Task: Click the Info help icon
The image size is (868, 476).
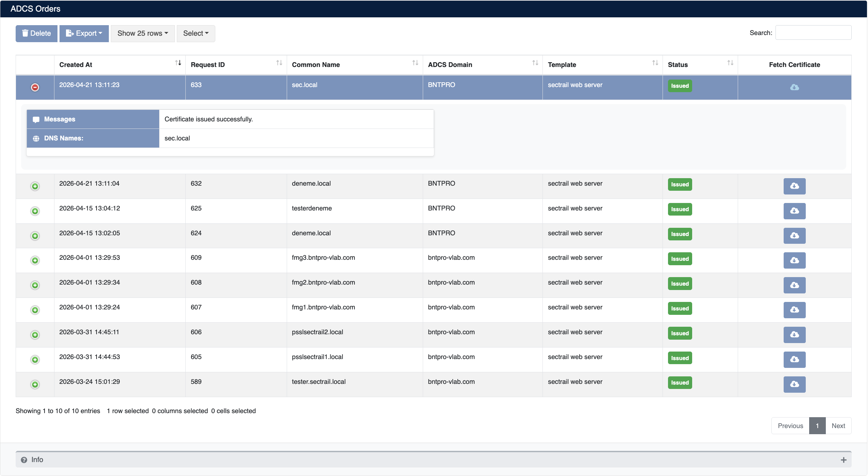Action: (x=24, y=460)
